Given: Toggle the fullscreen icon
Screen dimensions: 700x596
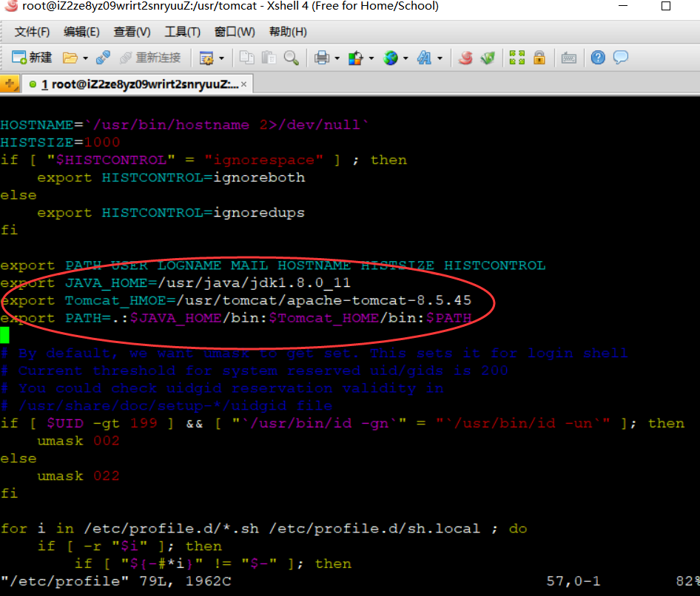Looking at the screenshot, I should (x=517, y=58).
